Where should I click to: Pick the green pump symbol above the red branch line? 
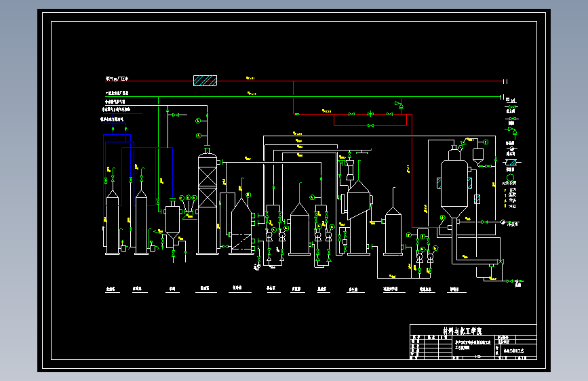[x=399, y=105]
